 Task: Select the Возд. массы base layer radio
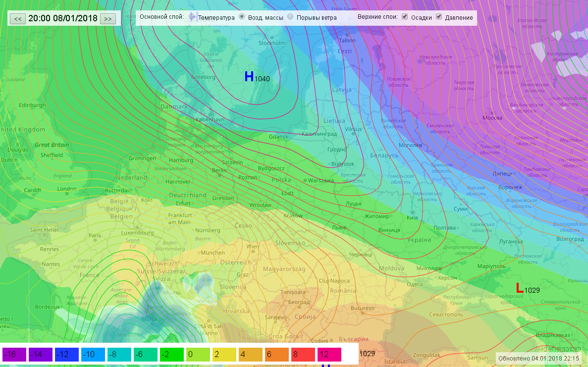click(x=242, y=17)
